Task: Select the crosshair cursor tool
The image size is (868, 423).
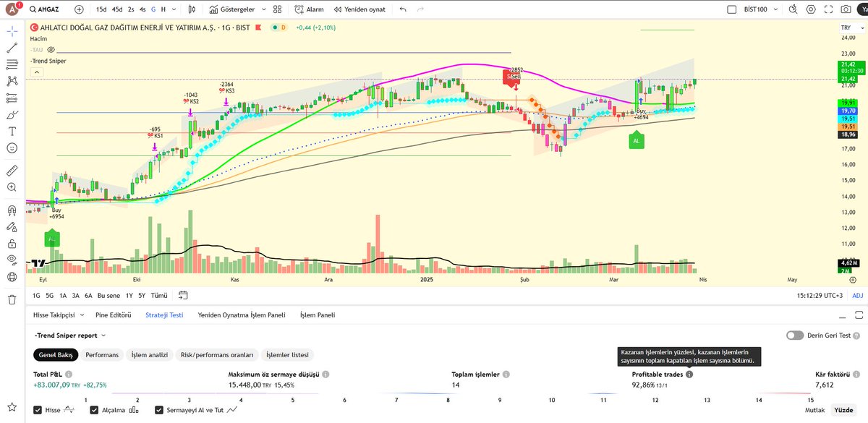Action: 12,31
